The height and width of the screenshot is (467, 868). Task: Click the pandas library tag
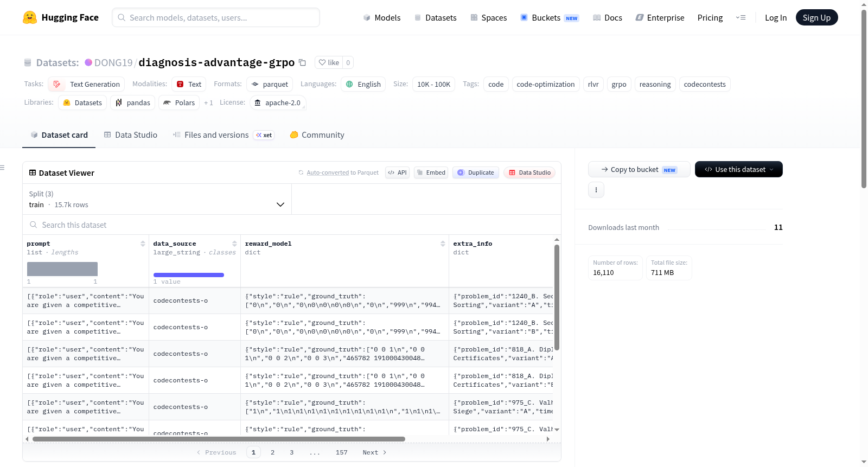click(x=133, y=103)
